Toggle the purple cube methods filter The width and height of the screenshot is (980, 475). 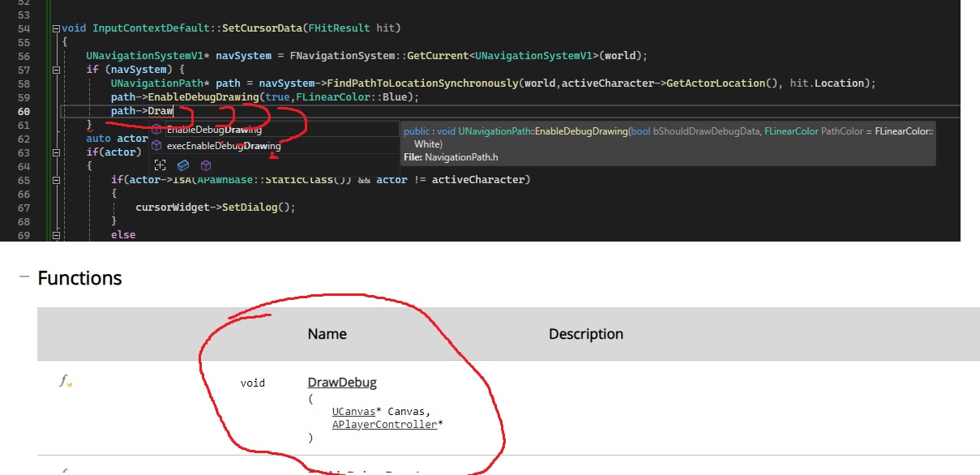(206, 165)
